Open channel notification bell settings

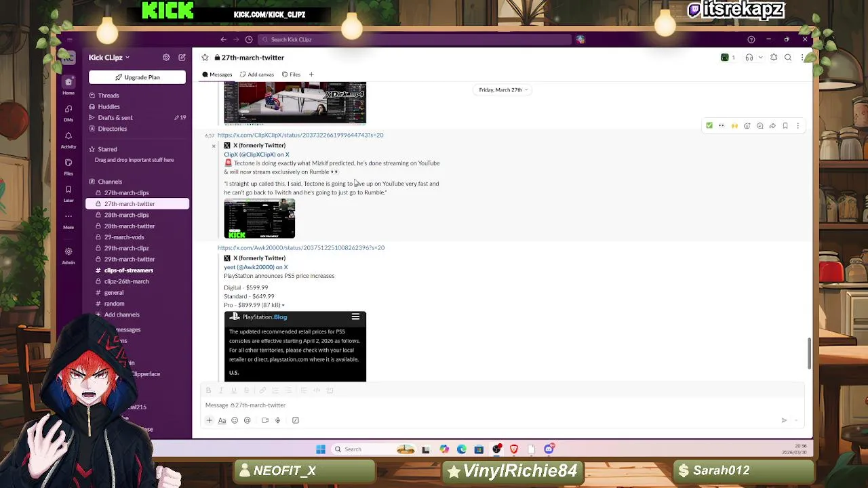click(x=774, y=58)
